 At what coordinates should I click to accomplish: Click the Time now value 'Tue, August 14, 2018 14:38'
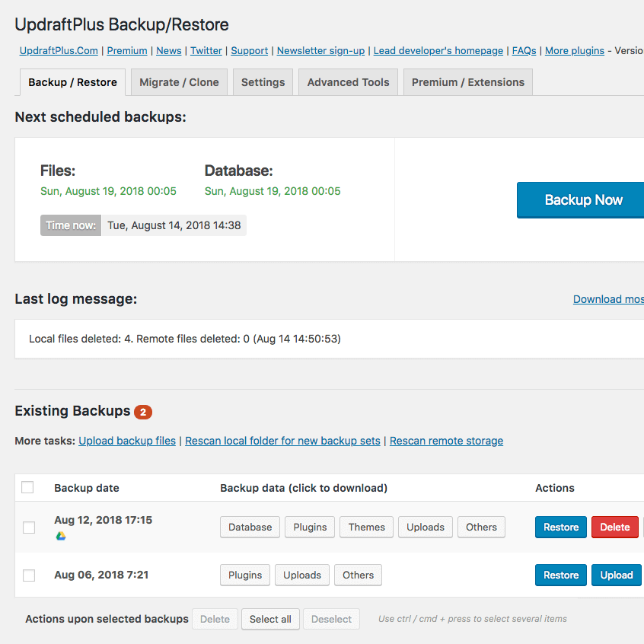coord(174,225)
